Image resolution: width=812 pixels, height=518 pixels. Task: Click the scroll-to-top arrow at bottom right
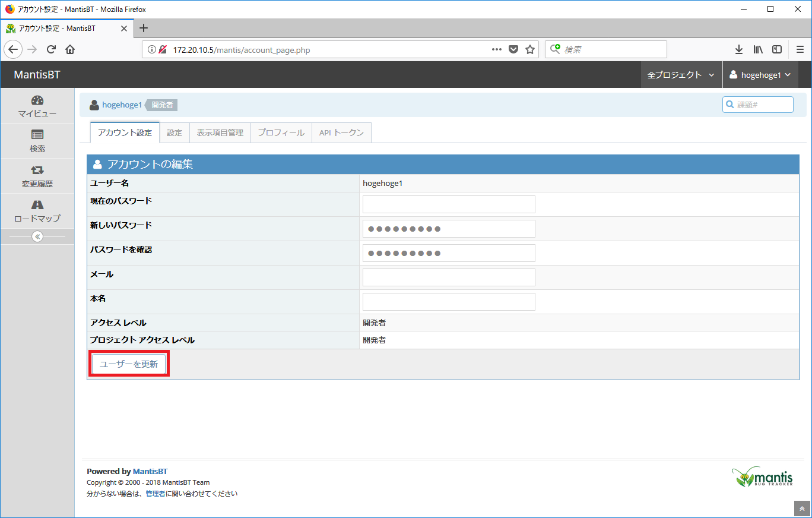801,508
